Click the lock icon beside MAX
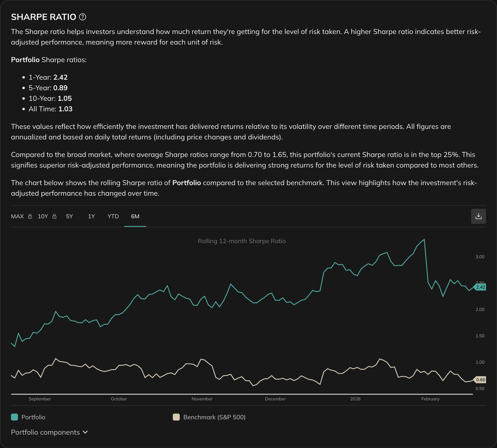Screen dimensions: 497x448 [x=30, y=216]
